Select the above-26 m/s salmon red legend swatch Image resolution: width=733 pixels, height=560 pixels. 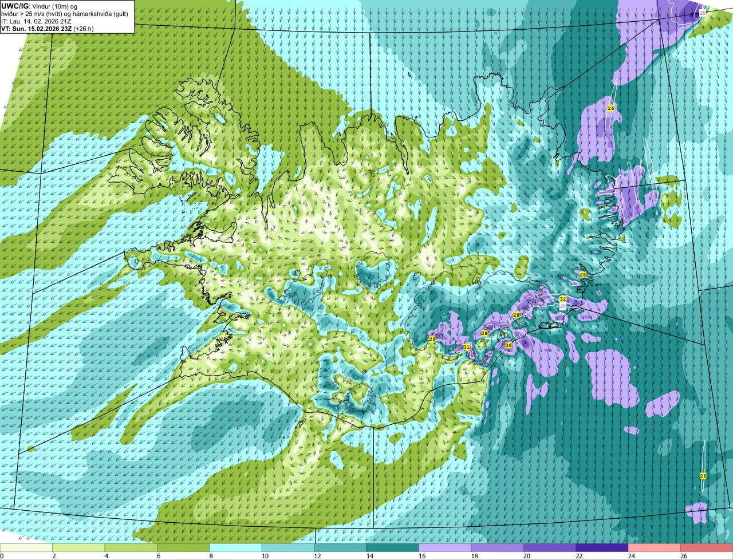(x=707, y=548)
